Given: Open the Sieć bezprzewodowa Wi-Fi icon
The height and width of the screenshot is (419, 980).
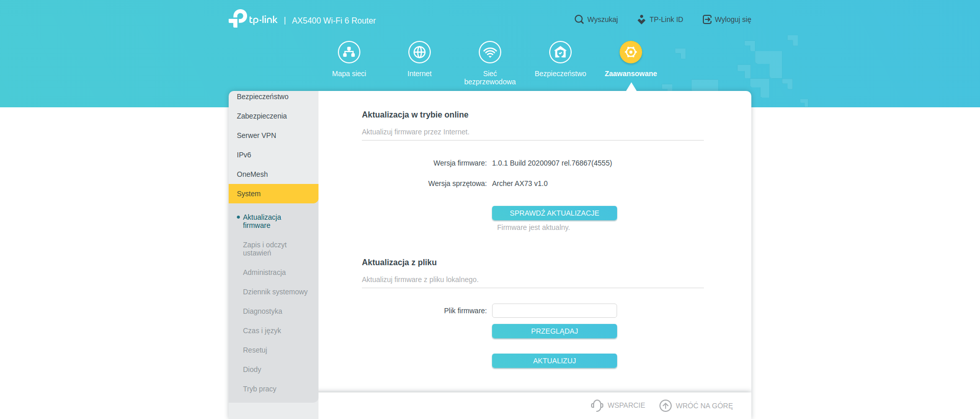Looking at the screenshot, I should click(x=490, y=52).
